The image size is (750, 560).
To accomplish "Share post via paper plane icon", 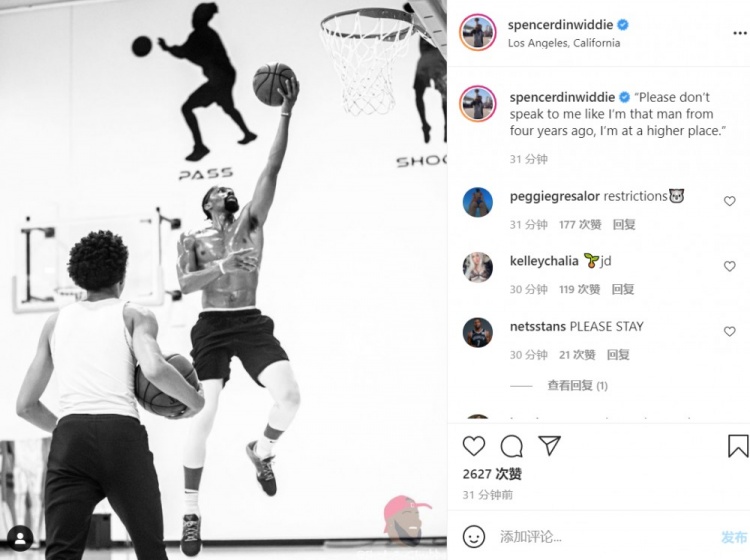I will tap(549, 445).
